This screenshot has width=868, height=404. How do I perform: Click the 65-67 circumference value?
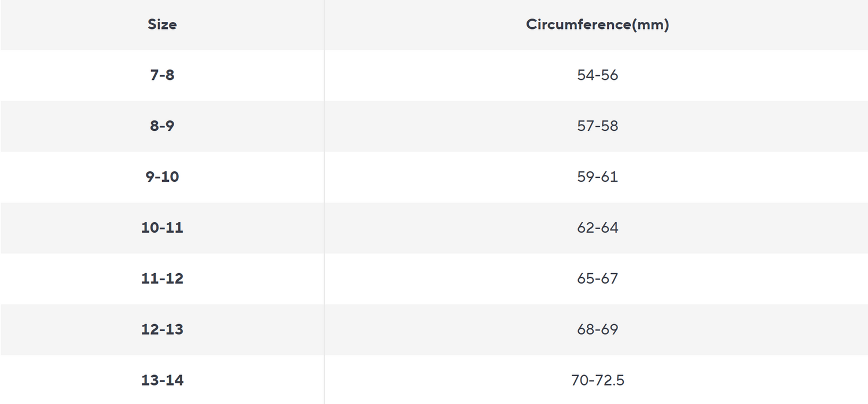coord(597,279)
